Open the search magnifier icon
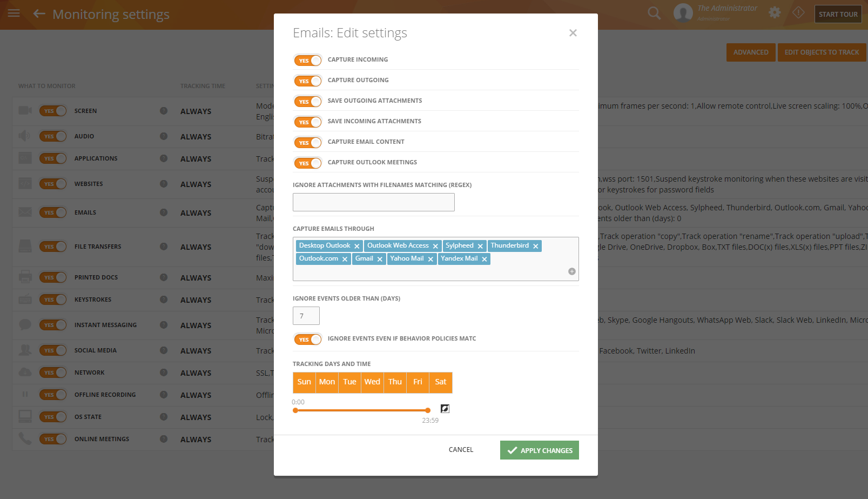The height and width of the screenshot is (499, 868). pos(654,13)
